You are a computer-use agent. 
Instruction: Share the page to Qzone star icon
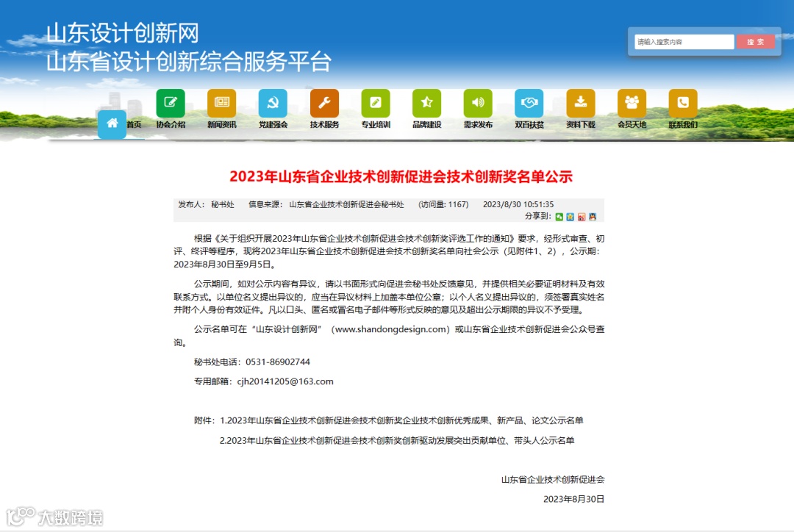coord(571,218)
